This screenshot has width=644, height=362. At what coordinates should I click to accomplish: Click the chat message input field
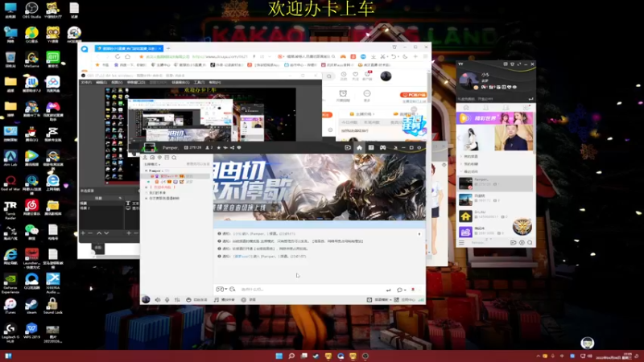310,290
